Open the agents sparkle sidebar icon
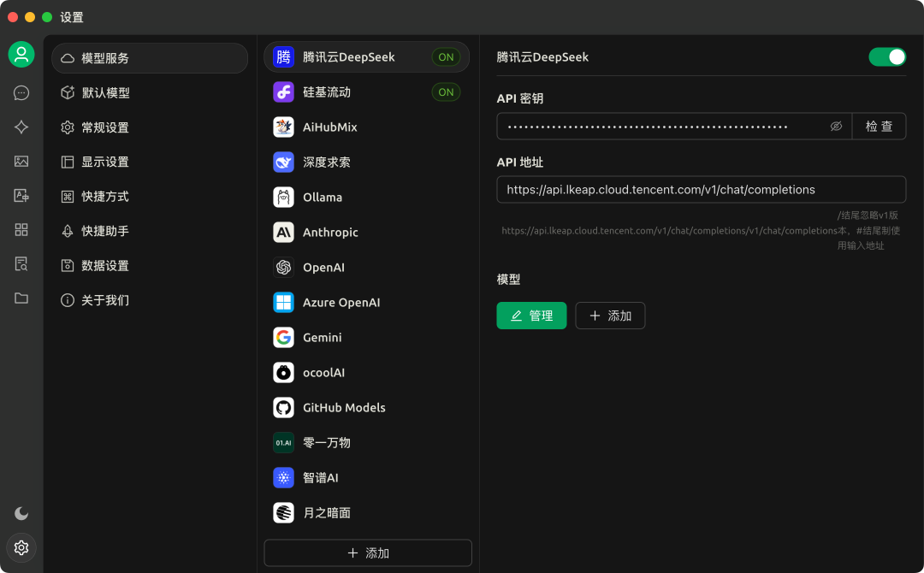 point(21,127)
